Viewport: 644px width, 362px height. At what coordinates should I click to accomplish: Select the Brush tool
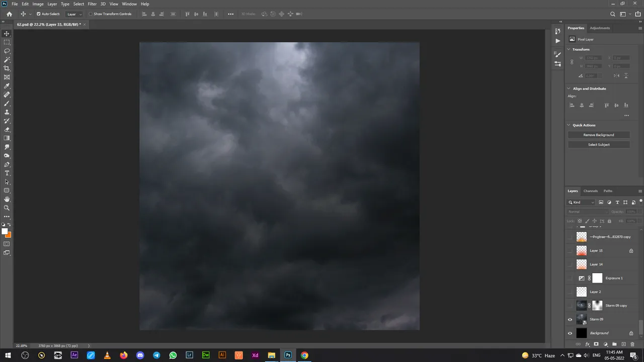click(7, 104)
